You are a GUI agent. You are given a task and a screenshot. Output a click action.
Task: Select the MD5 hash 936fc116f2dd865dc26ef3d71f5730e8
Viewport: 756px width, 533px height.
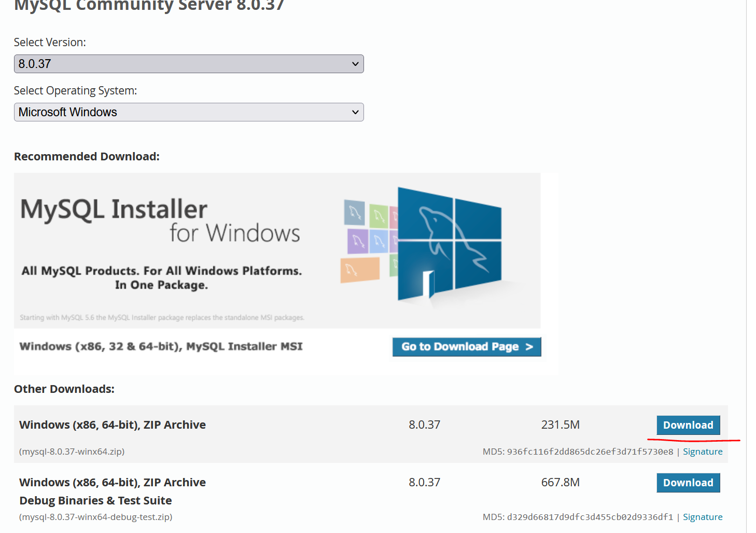click(x=590, y=452)
